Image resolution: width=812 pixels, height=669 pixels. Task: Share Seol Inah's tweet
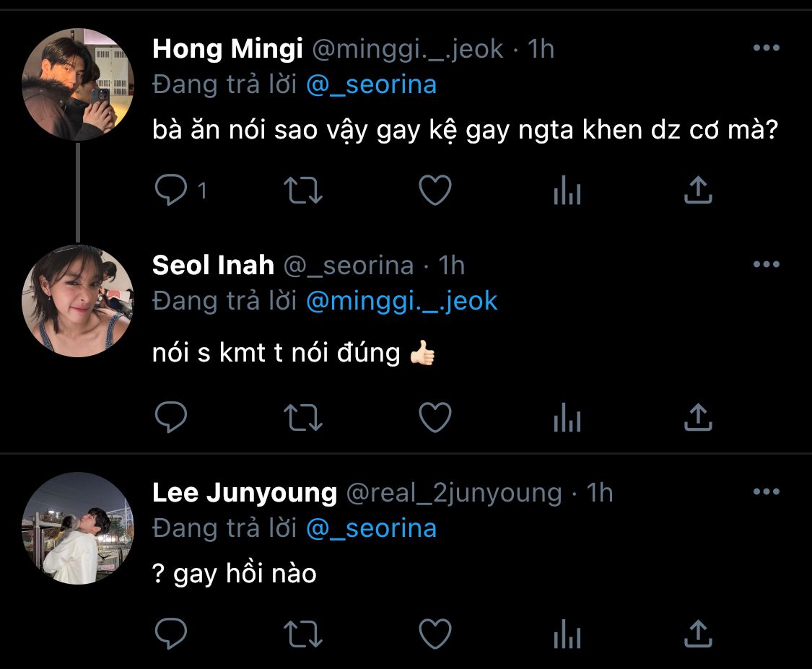point(697,417)
